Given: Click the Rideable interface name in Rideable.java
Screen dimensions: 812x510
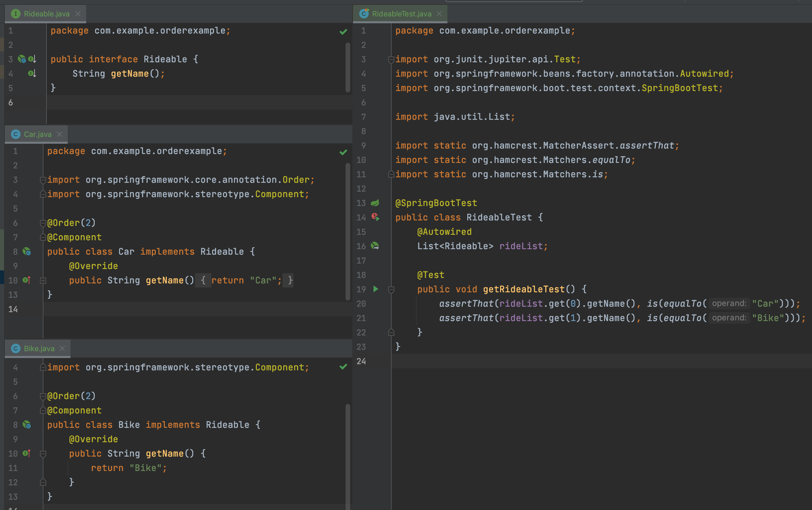Looking at the screenshot, I should click(165, 59).
